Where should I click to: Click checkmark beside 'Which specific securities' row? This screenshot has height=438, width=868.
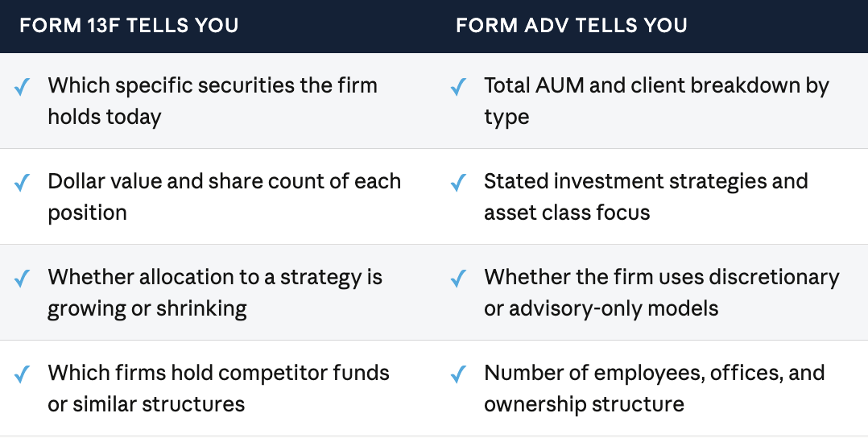[x=22, y=86]
